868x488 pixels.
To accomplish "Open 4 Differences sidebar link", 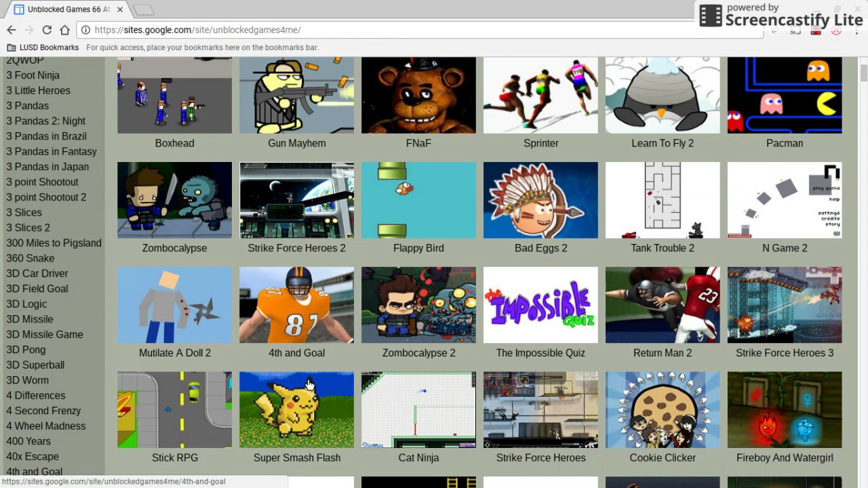I will click(x=36, y=395).
